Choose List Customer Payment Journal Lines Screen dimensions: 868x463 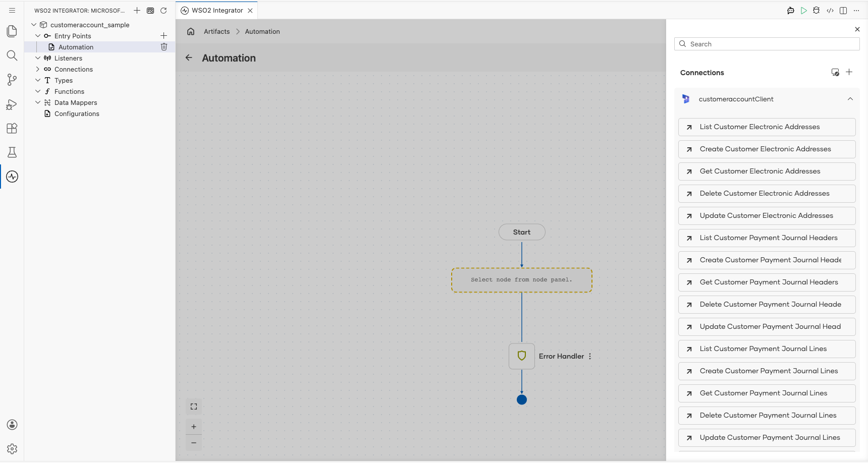[767, 349]
